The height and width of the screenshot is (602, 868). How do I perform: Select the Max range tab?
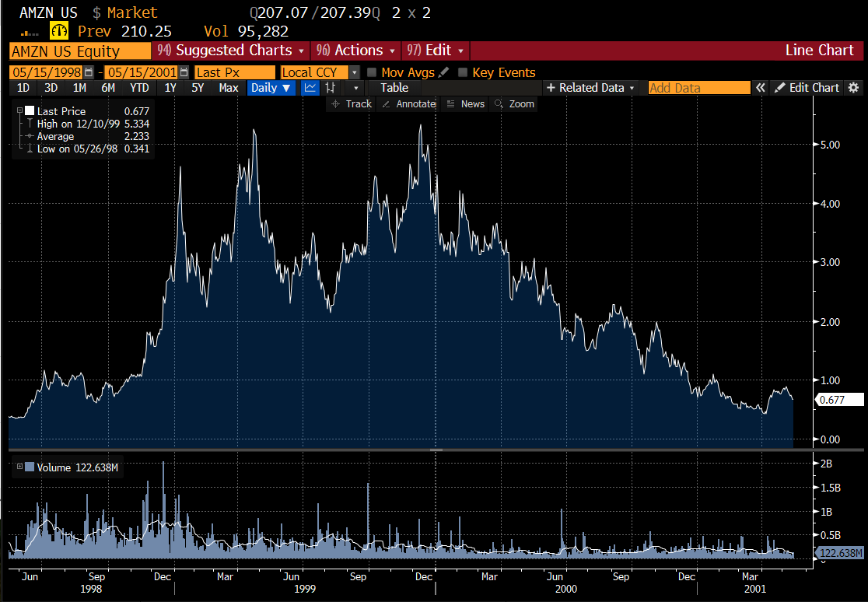coord(228,88)
